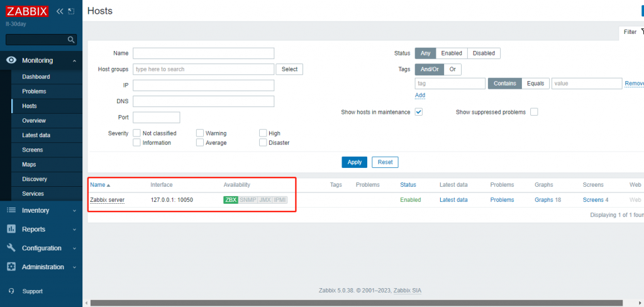This screenshot has height=307, width=644.
Task: Select Enabled status filter
Action: [x=452, y=53]
